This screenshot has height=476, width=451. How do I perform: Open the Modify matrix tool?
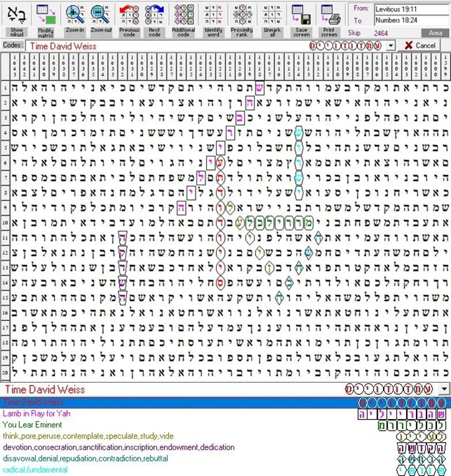pos(46,15)
